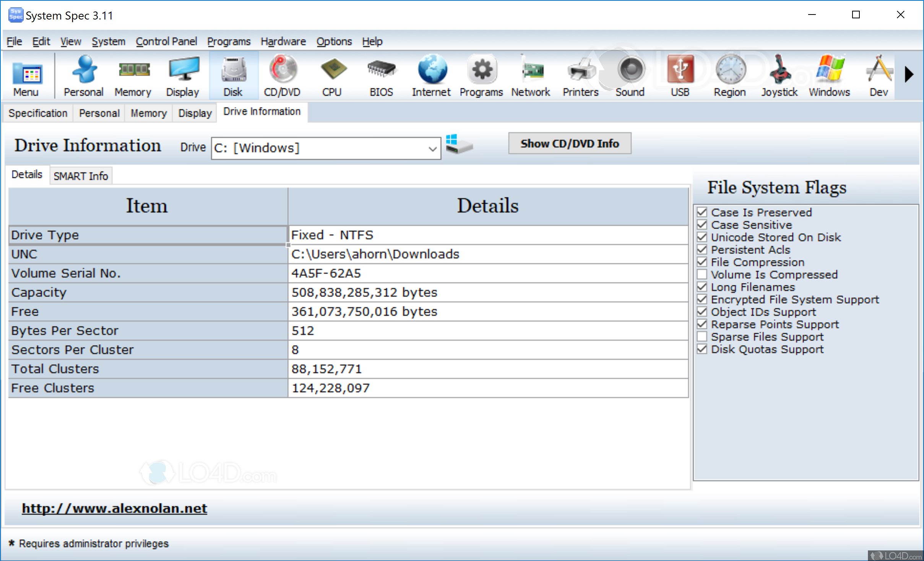Open the Disk information panel

(233, 75)
